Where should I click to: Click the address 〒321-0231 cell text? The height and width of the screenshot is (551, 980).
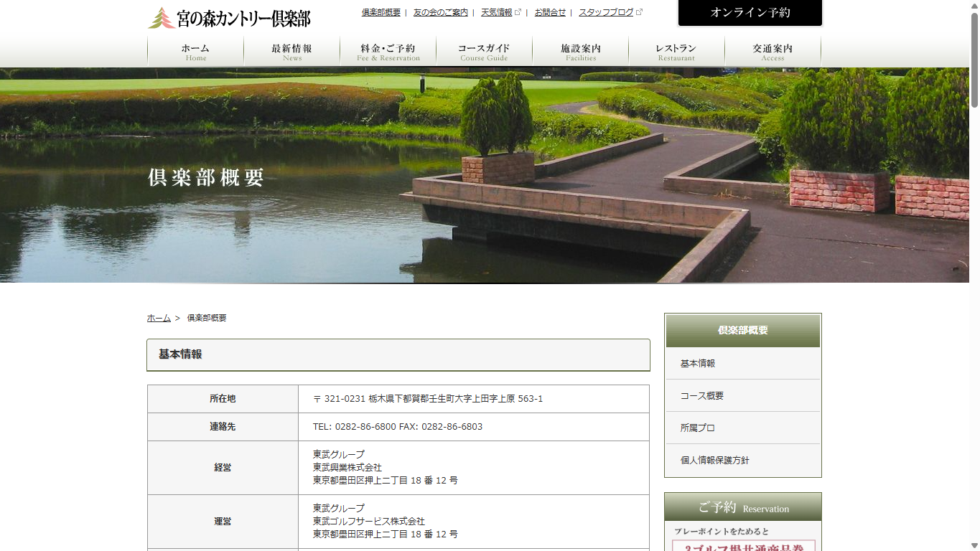pos(428,399)
